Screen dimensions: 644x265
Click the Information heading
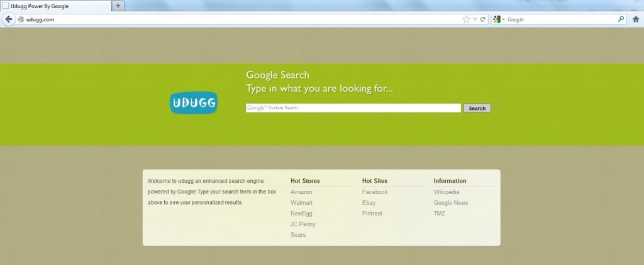point(450,180)
